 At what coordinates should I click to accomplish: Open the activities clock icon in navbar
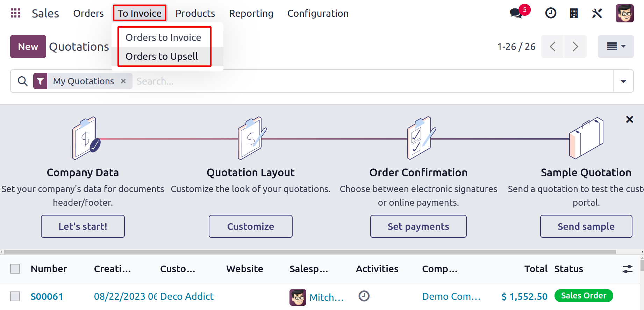[551, 13]
